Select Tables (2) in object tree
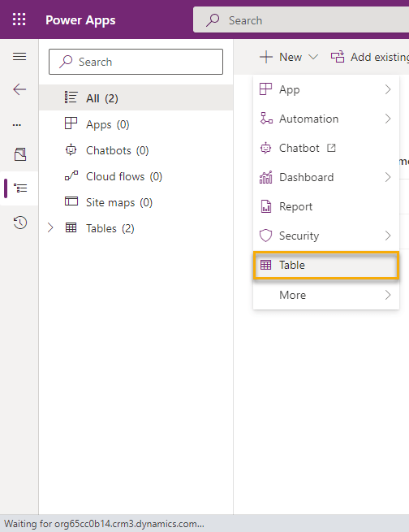409x532 pixels. [x=136, y=228]
